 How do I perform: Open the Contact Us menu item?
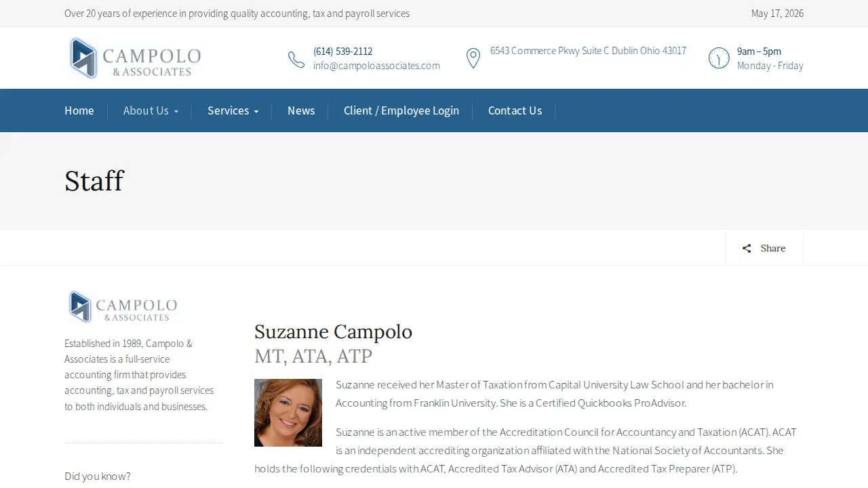click(x=515, y=110)
